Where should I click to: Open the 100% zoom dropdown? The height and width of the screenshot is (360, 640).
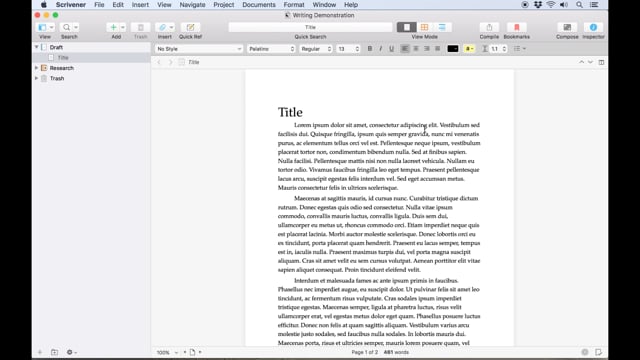click(x=167, y=352)
